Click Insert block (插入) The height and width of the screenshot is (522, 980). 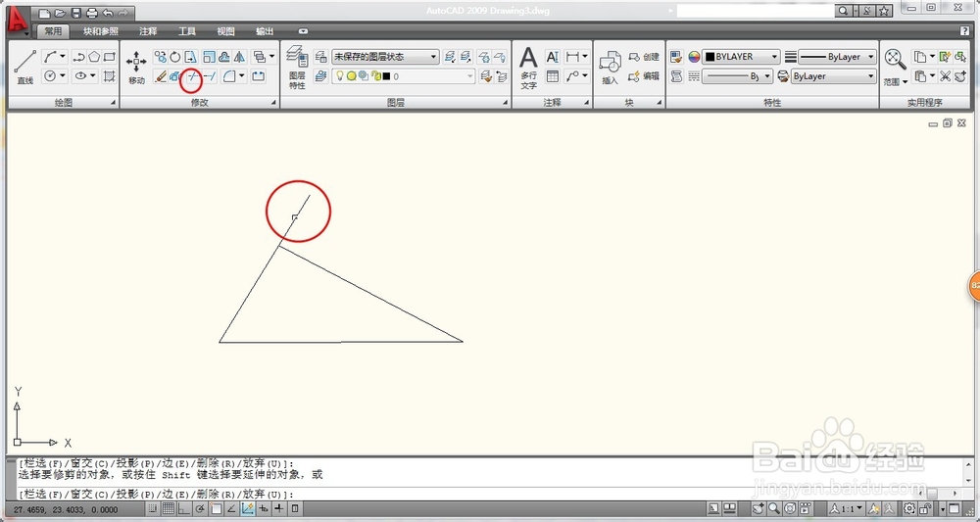click(x=610, y=68)
